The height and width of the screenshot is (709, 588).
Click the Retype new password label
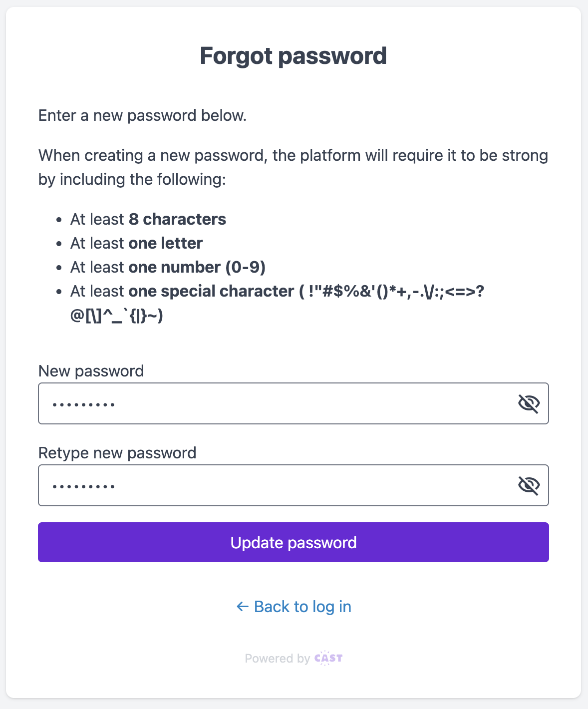click(x=117, y=453)
